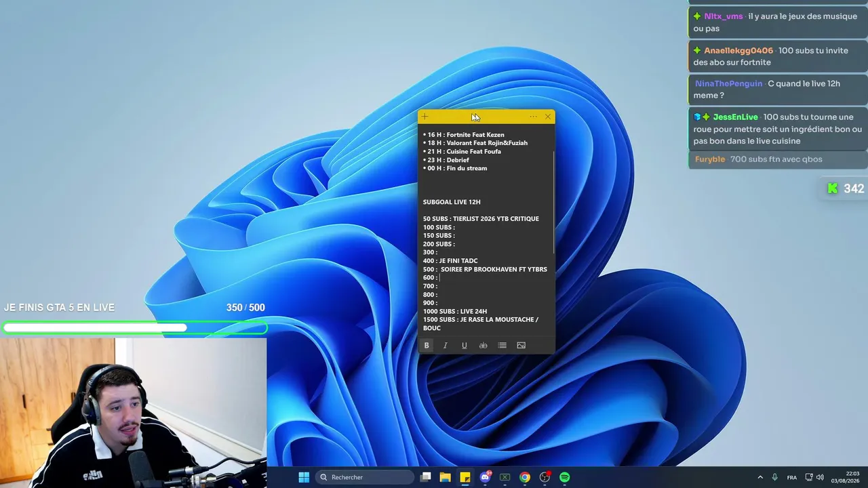Image resolution: width=868 pixels, height=488 pixels.
Task: Click the "1500 SUBS : JE RASE LA MOUSTACHE" line
Action: coord(481,320)
